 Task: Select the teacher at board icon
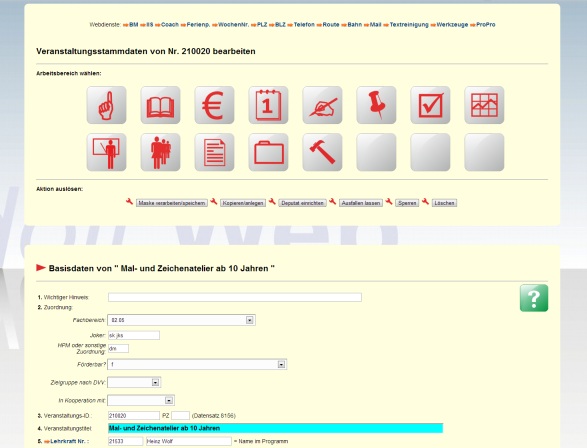click(106, 152)
